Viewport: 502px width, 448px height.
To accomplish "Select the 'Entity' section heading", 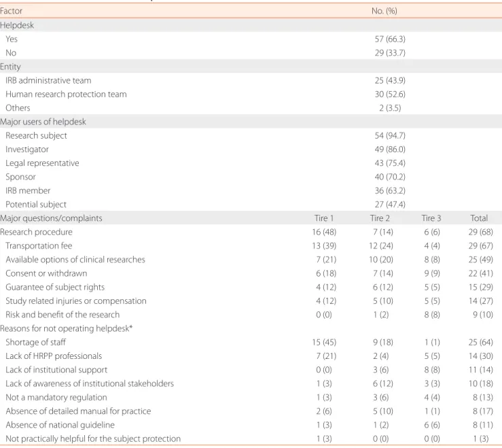I will point(11,67).
